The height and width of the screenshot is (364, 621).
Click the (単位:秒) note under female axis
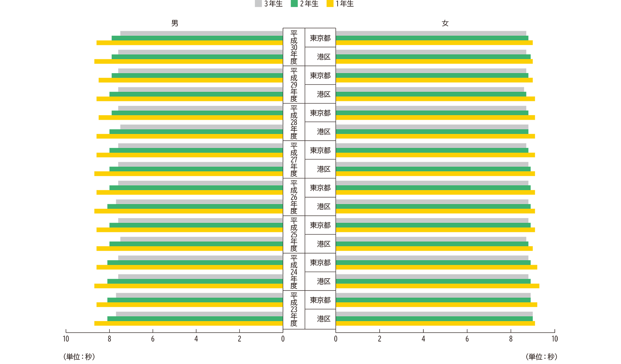tap(542, 357)
